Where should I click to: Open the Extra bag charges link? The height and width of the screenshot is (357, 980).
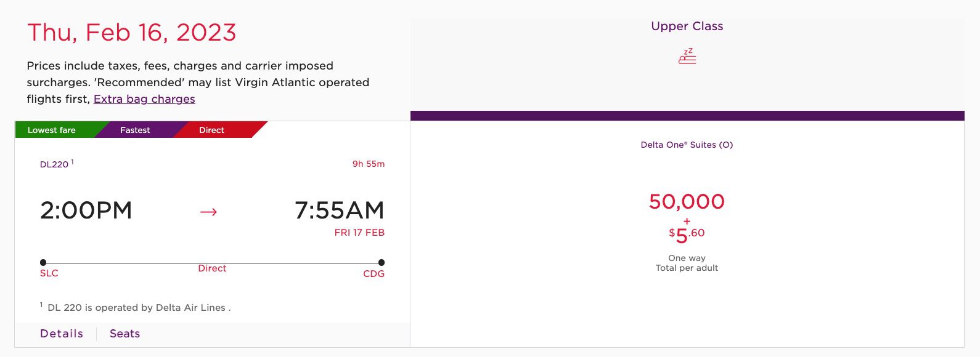tap(144, 99)
